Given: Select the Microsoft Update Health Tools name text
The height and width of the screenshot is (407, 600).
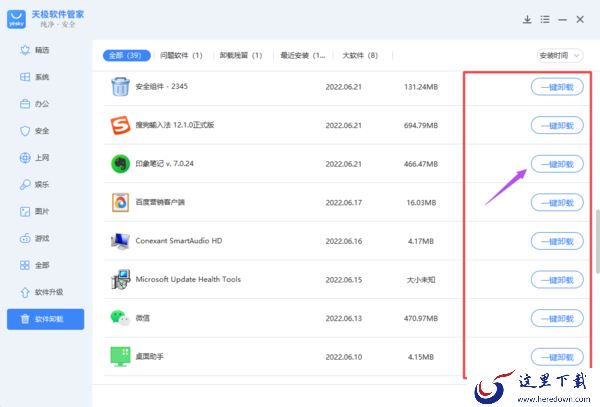Looking at the screenshot, I should (188, 279).
